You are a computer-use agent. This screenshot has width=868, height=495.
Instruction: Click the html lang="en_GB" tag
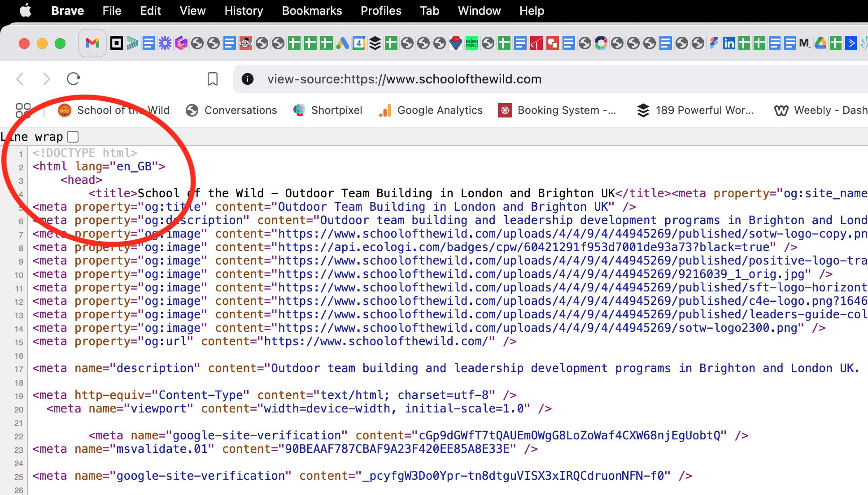(99, 166)
